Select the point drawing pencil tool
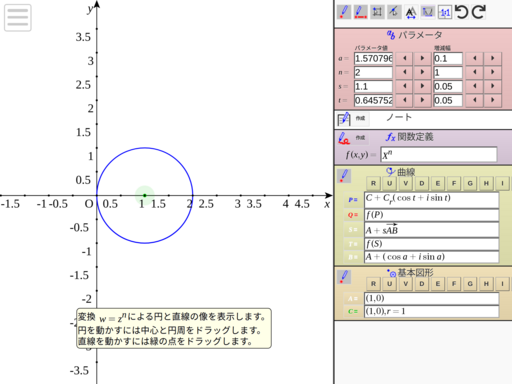This screenshot has height=384, width=512. pyautogui.click(x=344, y=12)
